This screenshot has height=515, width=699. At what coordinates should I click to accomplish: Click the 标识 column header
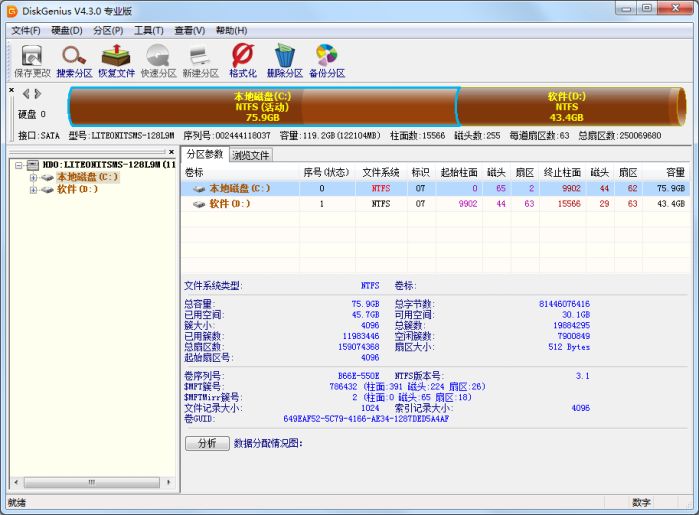click(x=420, y=173)
